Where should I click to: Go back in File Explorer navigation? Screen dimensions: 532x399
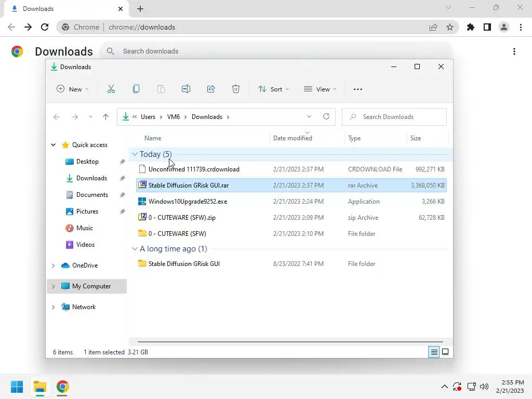(57, 117)
